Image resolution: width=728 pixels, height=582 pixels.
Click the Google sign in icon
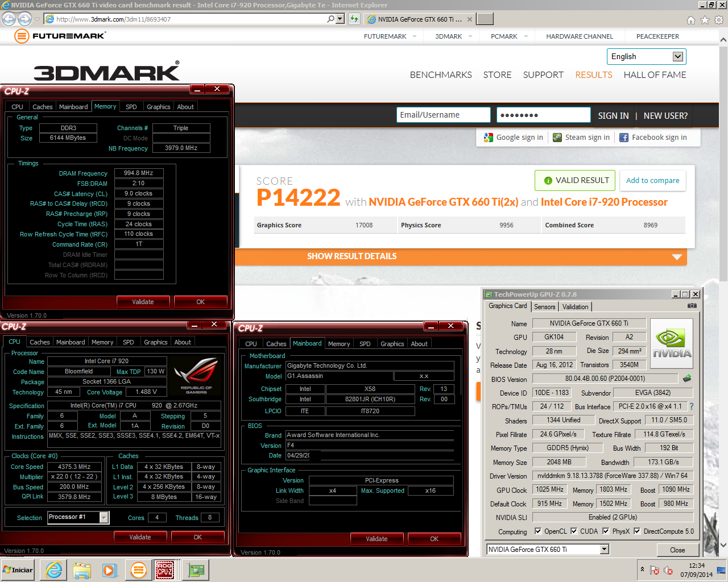tap(488, 138)
